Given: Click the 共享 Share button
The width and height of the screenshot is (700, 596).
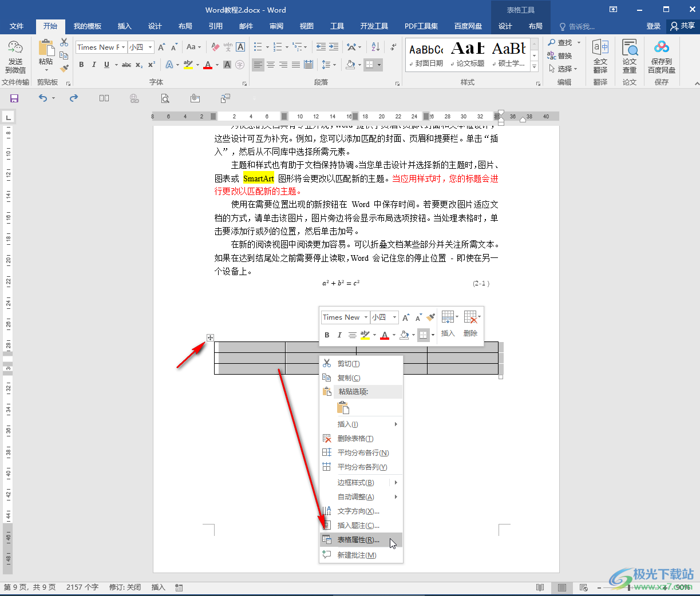Looking at the screenshot, I should 683,26.
